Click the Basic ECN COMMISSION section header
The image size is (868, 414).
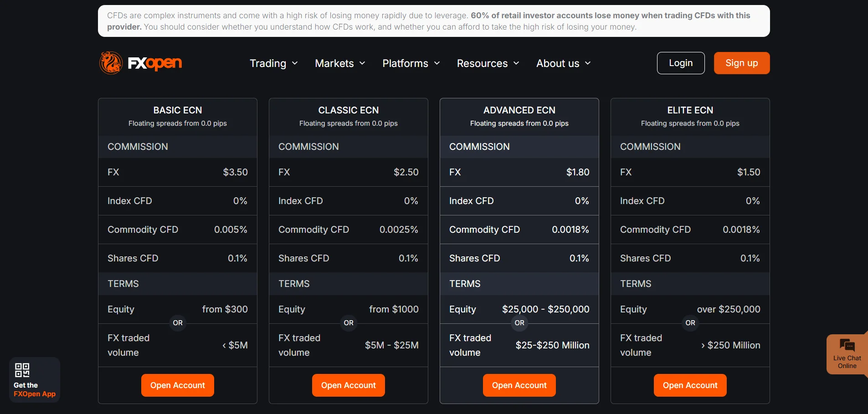(x=178, y=147)
